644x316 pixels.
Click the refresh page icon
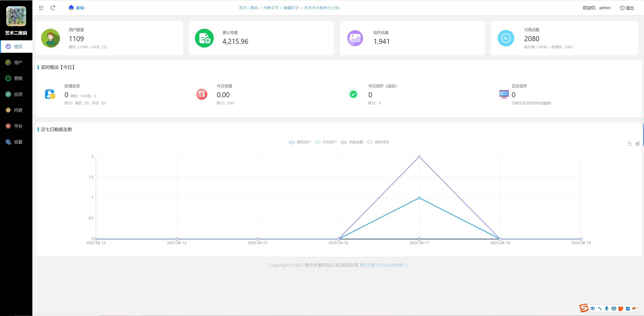(x=53, y=8)
